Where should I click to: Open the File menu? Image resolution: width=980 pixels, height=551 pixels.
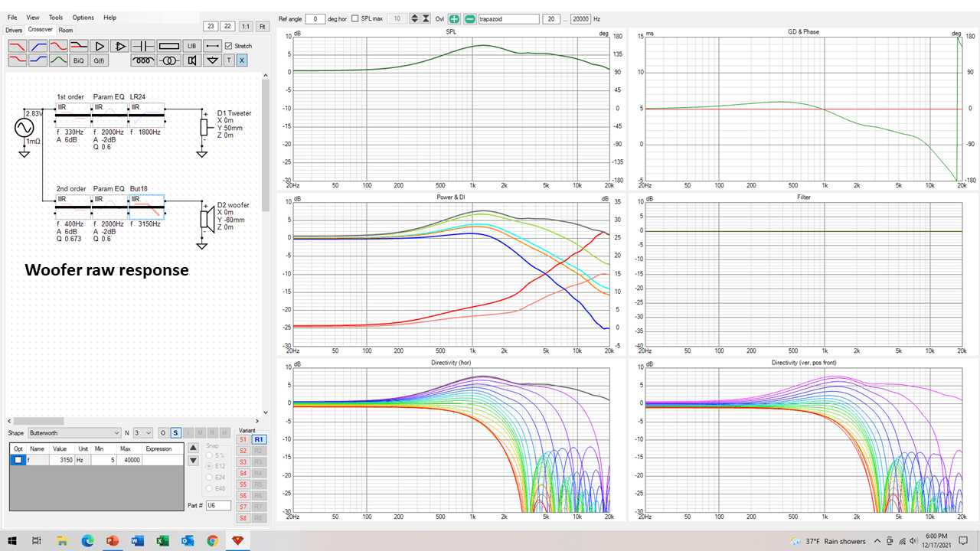[x=12, y=17]
